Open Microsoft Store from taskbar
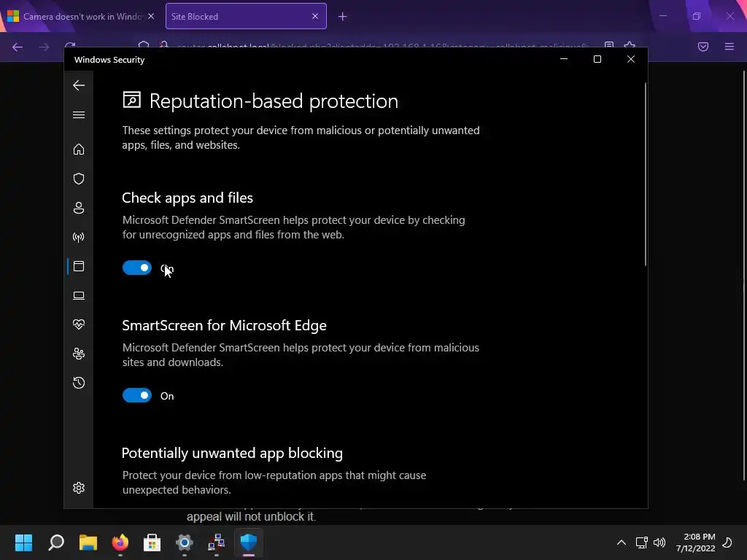This screenshot has height=560, width=747. 152,542
